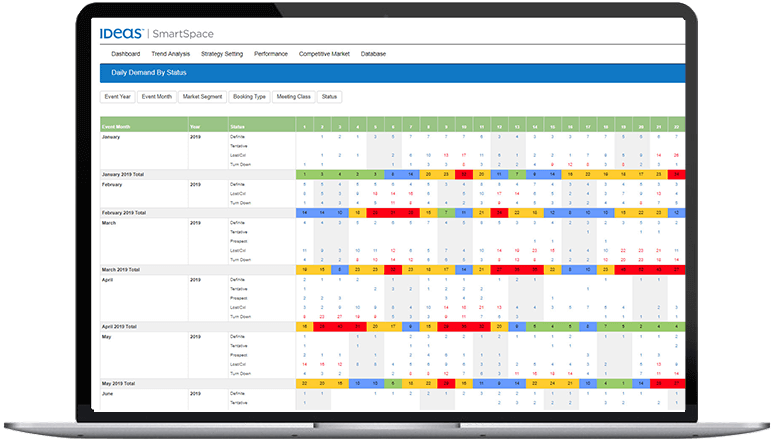The height and width of the screenshot is (441, 775).
Task: Go to Strategy Setting tab
Action: click(222, 54)
